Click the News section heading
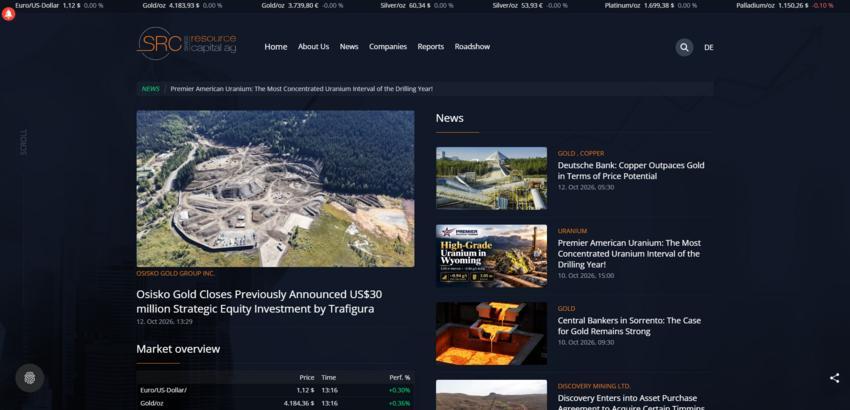The image size is (850, 410). [x=449, y=118]
